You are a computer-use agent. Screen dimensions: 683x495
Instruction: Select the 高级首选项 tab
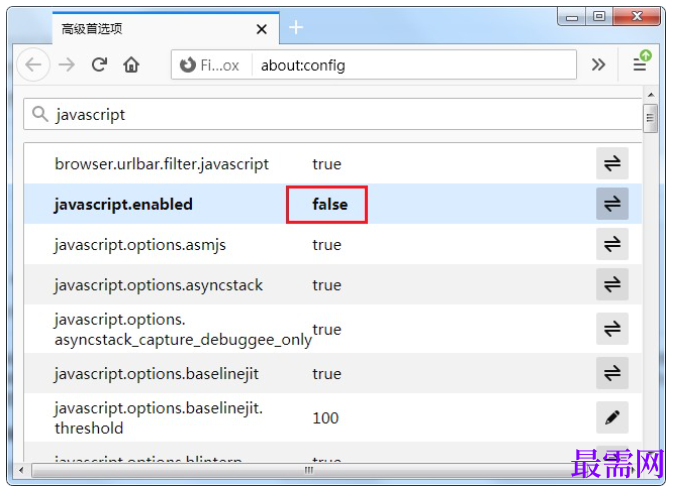[150, 29]
